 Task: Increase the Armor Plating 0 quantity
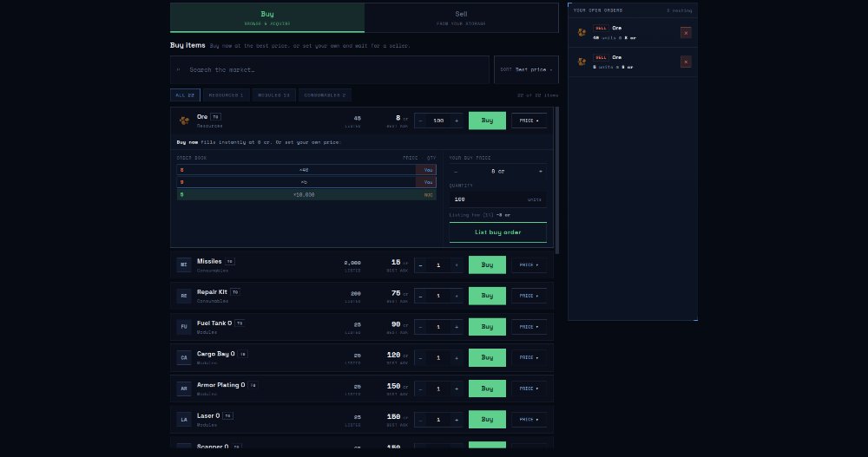[x=457, y=389]
